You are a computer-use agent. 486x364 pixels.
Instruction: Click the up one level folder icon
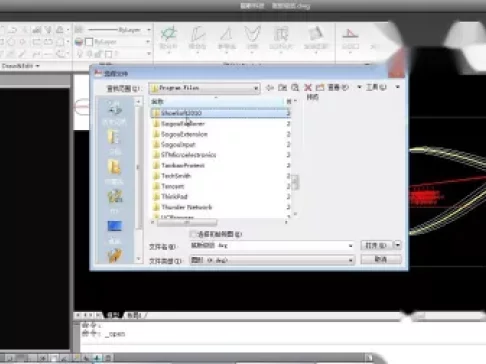point(282,88)
